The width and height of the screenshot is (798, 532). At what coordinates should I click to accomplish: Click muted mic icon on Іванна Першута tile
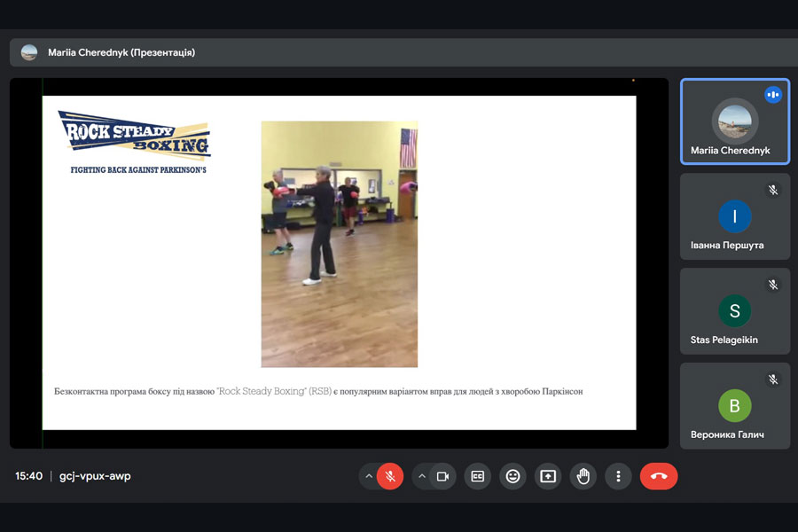(773, 190)
